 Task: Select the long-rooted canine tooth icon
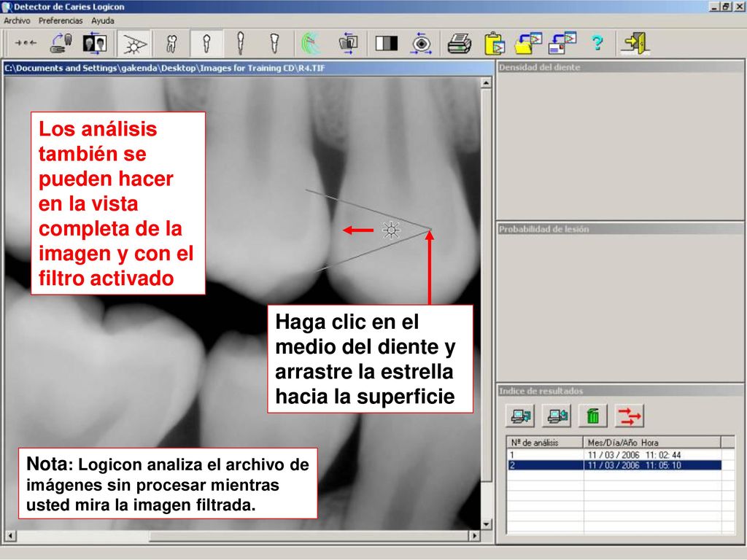click(x=241, y=43)
